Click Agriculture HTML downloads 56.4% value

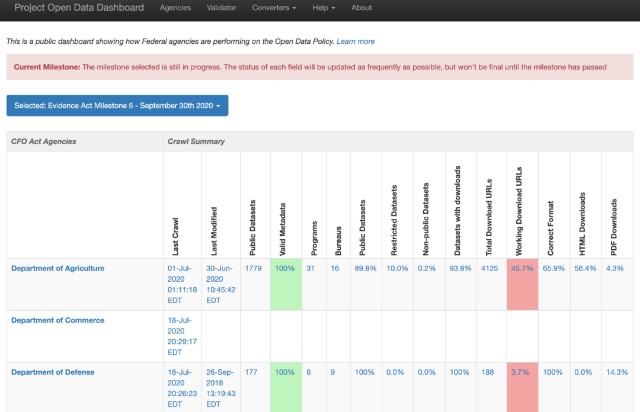585,268
